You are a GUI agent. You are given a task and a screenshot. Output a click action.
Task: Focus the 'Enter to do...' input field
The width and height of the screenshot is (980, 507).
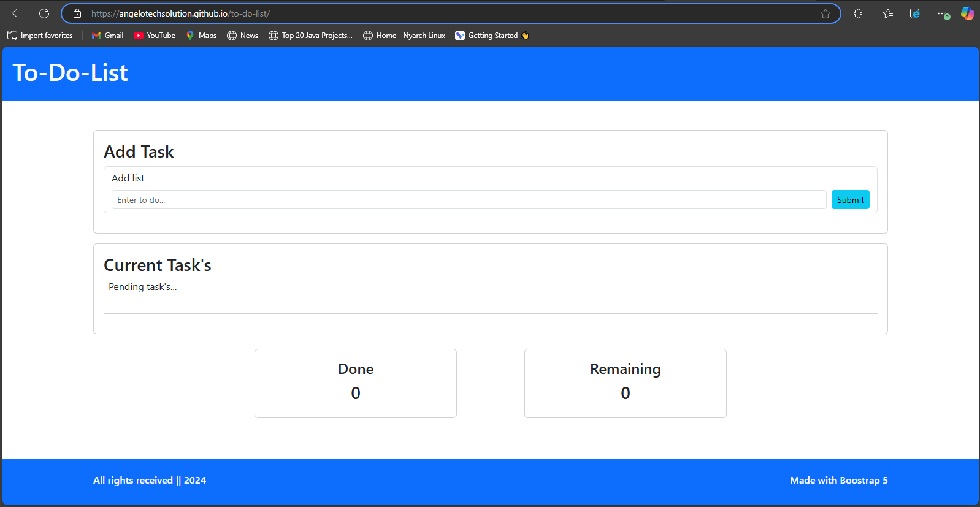pos(469,200)
